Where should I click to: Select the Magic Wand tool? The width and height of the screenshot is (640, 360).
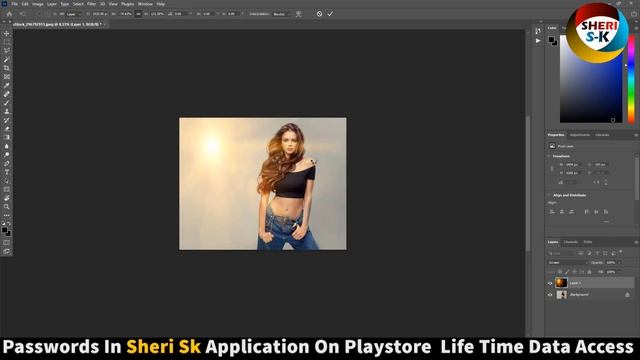tap(7, 60)
